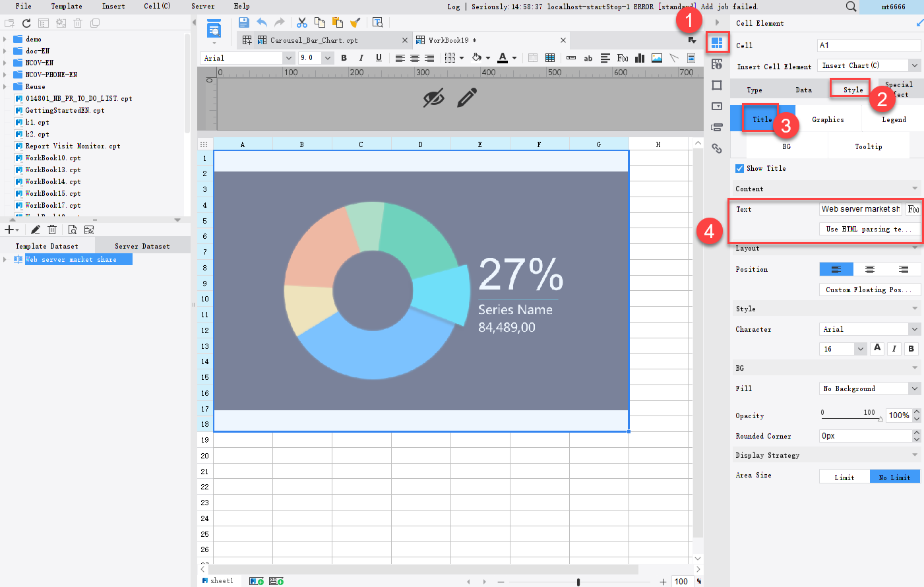The height and width of the screenshot is (587, 924).
Task: Open the Insert Formula F(x) icon
Action: 623,57
